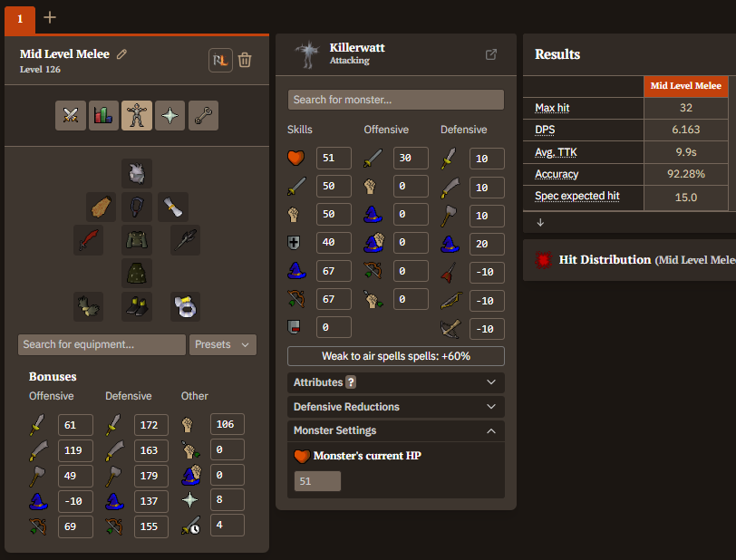736x560 pixels.
Task: Expand the Attributes section
Action: point(396,382)
